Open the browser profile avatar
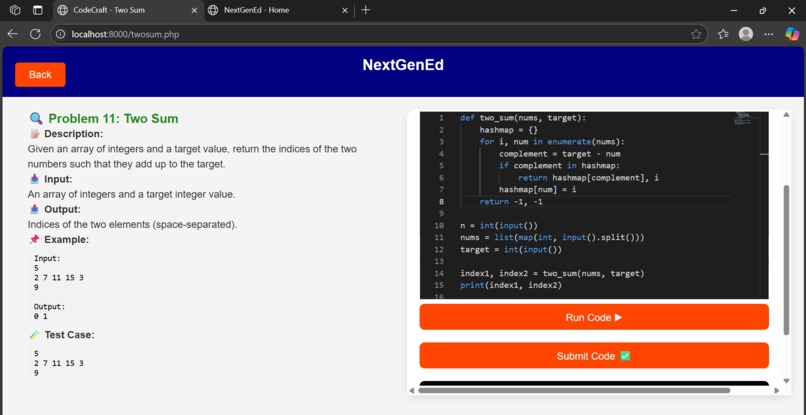Image resolution: width=806 pixels, height=415 pixels. (746, 34)
